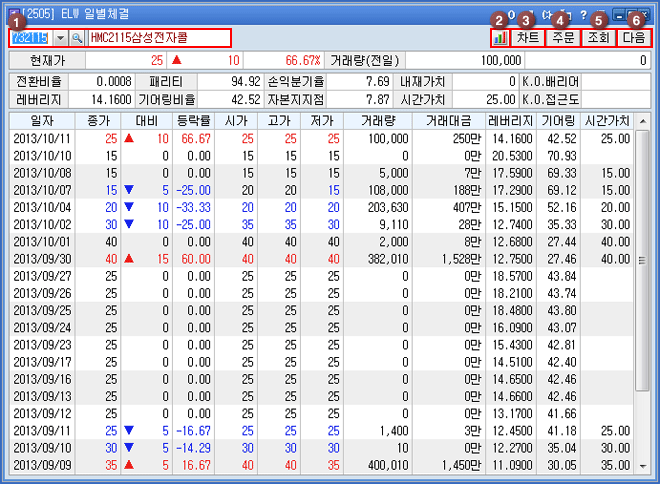Viewport: 660px width, 484px height.
Task: Select the 2013/09/30 row date cell
Action: point(39,259)
